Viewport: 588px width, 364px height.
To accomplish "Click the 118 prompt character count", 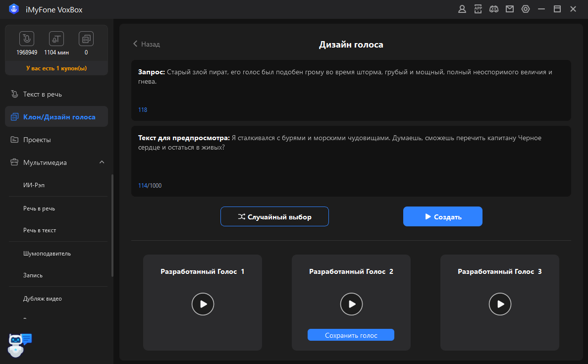I will [x=143, y=110].
